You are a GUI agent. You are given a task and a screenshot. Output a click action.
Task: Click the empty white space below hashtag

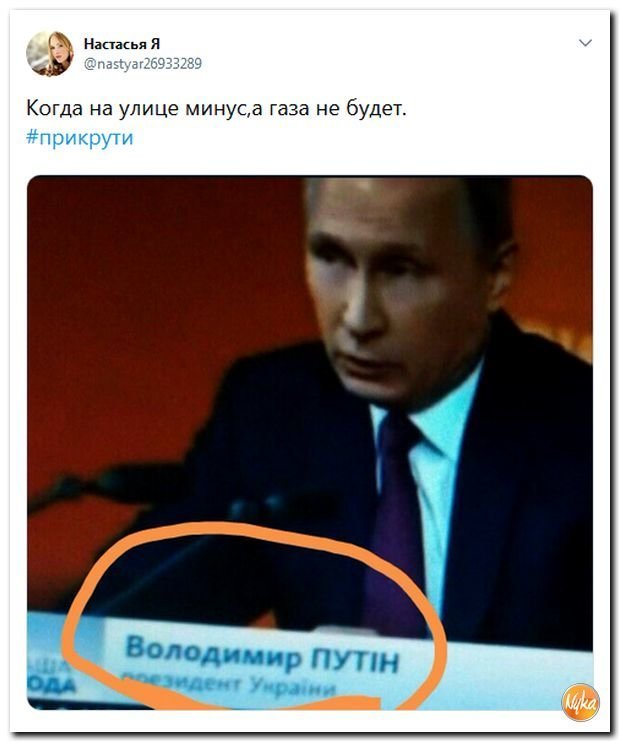click(x=308, y=162)
